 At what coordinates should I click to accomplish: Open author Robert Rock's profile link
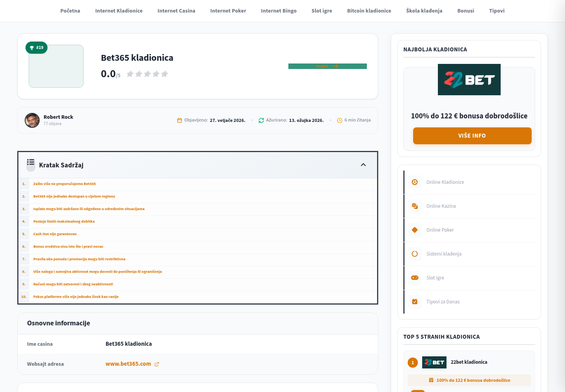coord(58,117)
